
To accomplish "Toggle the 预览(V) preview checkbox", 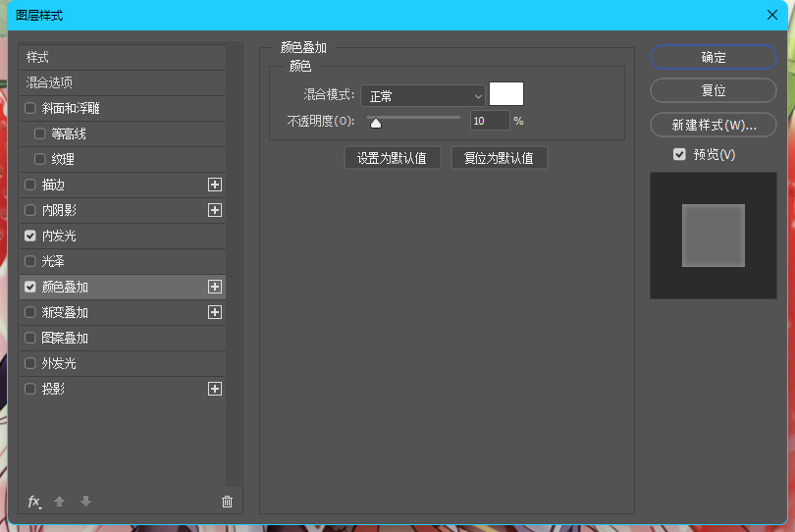I will click(x=679, y=154).
